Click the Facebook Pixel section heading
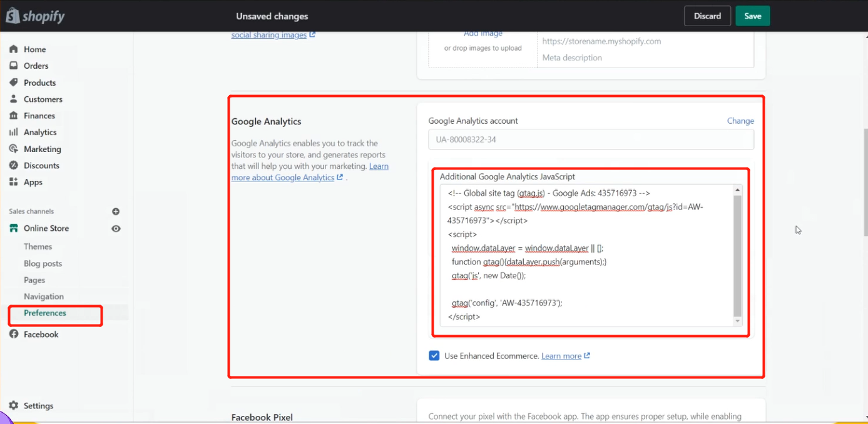868x424 pixels. [x=262, y=417]
